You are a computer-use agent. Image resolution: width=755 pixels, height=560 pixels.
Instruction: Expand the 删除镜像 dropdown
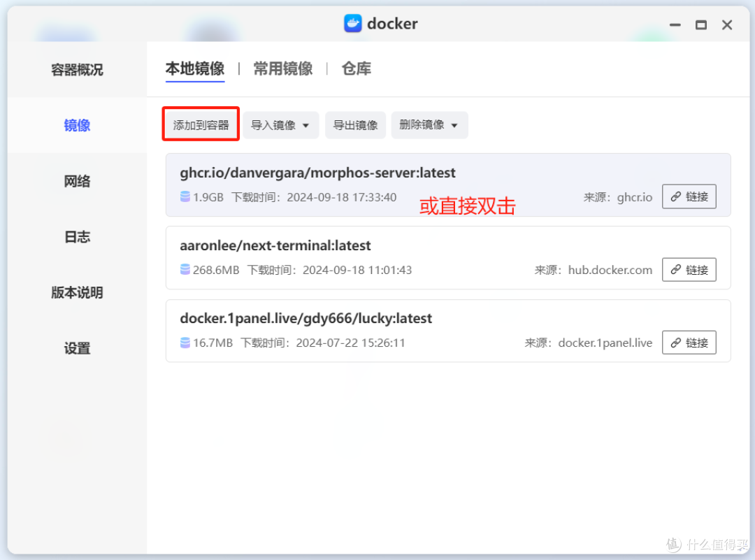[429, 125]
